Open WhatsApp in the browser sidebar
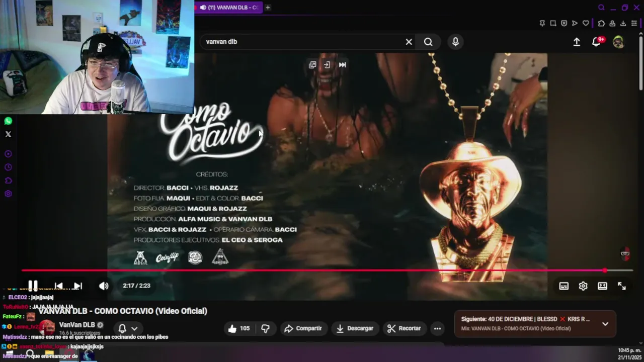Image resolution: width=644 pixels, height=362 pixels. point(8,121)
